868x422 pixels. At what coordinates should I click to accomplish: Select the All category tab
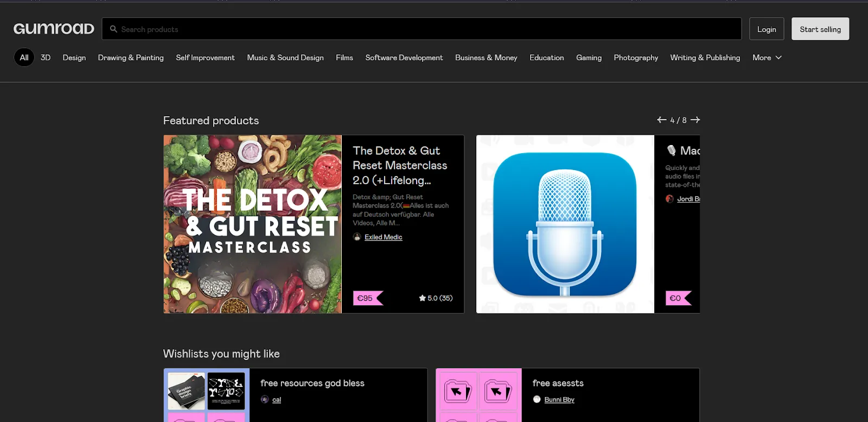(24, 58)
